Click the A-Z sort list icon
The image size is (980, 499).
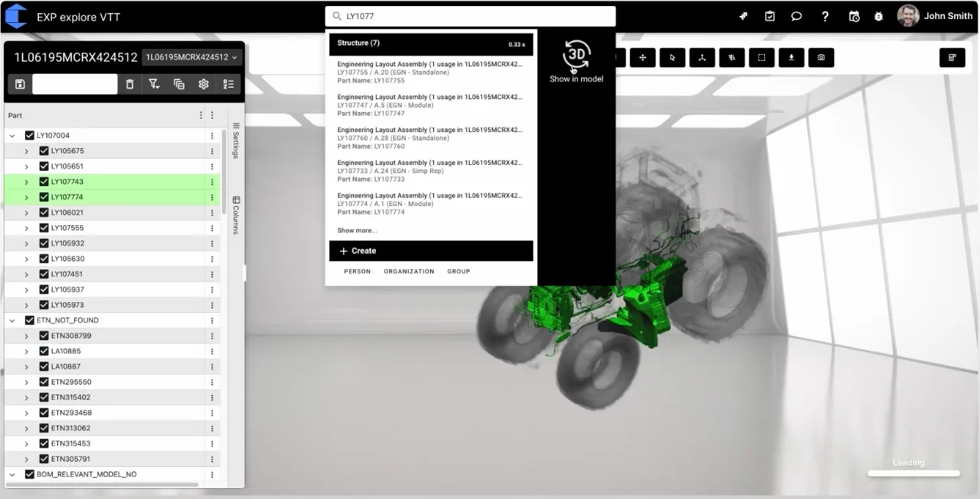(228, 84)
